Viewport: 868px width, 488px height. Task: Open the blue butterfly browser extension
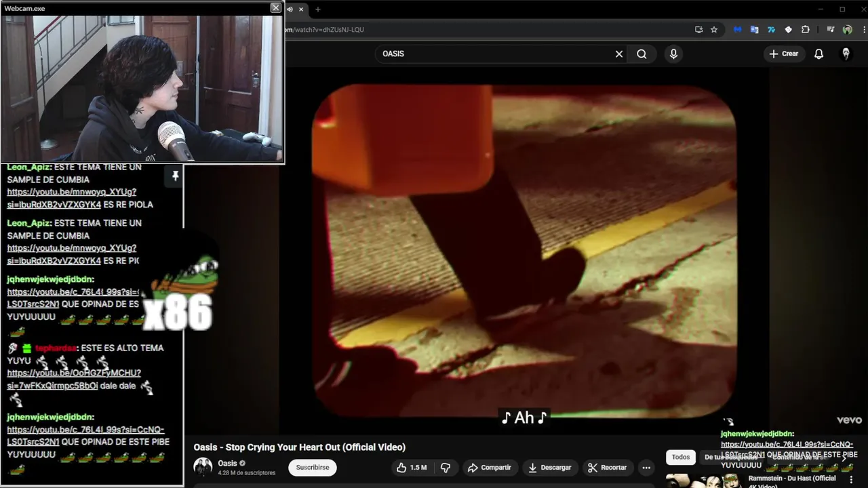(x=738, y=30)
